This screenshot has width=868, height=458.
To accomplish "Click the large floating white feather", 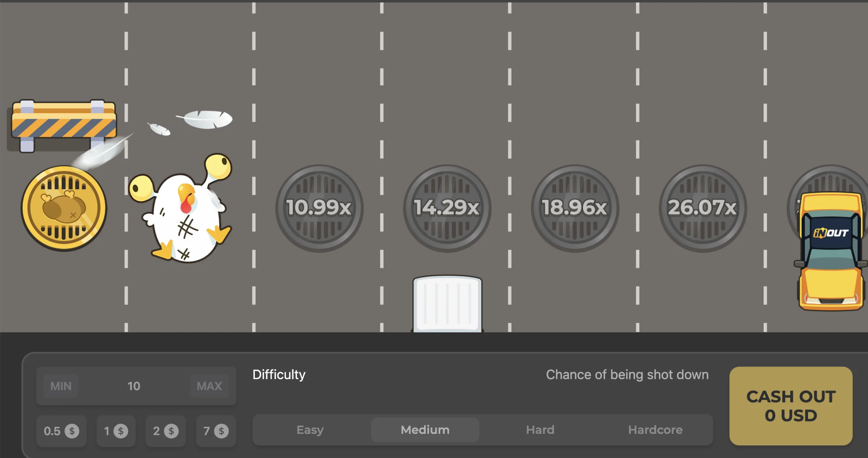I will (x=204, y=119).
